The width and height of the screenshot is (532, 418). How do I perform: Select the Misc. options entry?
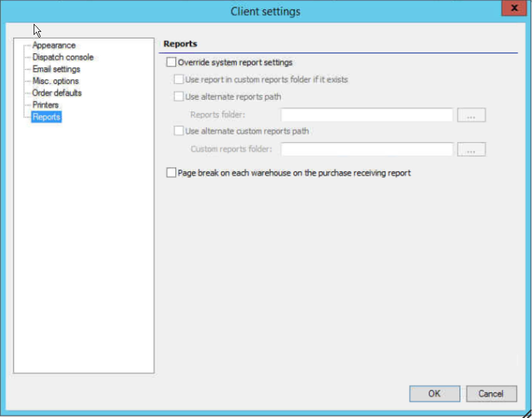click(x=56, y=81)
